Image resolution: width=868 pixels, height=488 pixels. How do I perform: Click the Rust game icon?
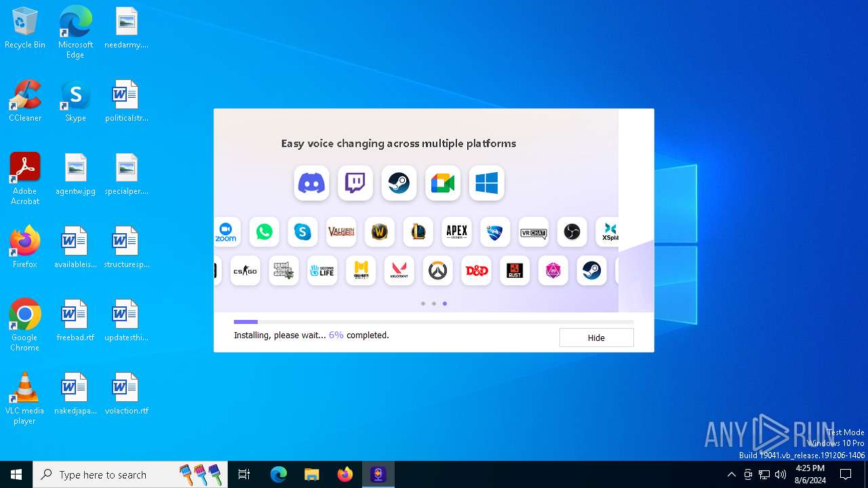click(x=515, y=271)
